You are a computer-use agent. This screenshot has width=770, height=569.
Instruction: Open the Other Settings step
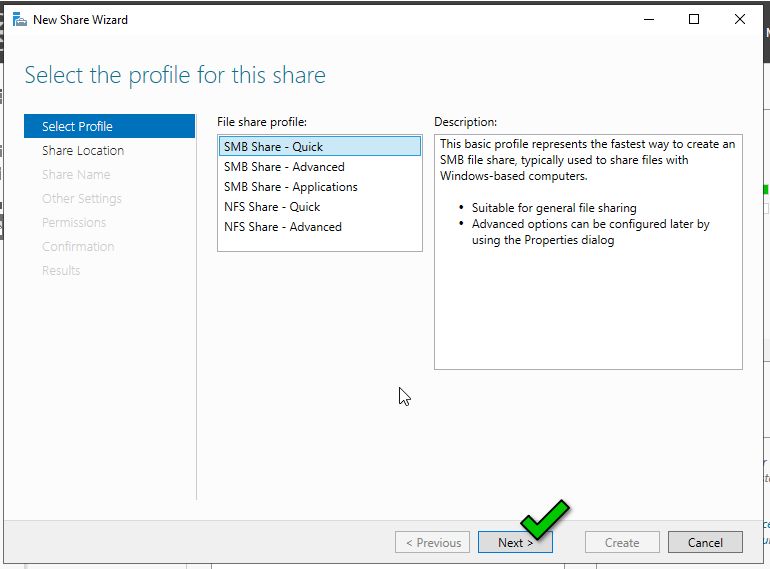pos(82,199)
